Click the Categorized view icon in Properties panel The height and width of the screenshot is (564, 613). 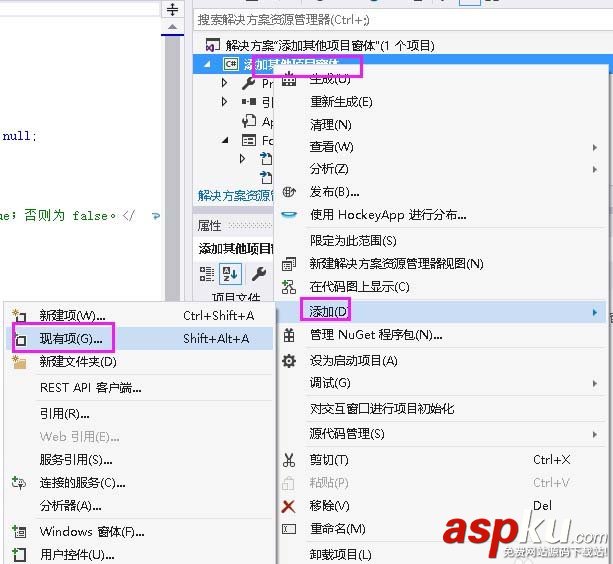pos(207,274)
